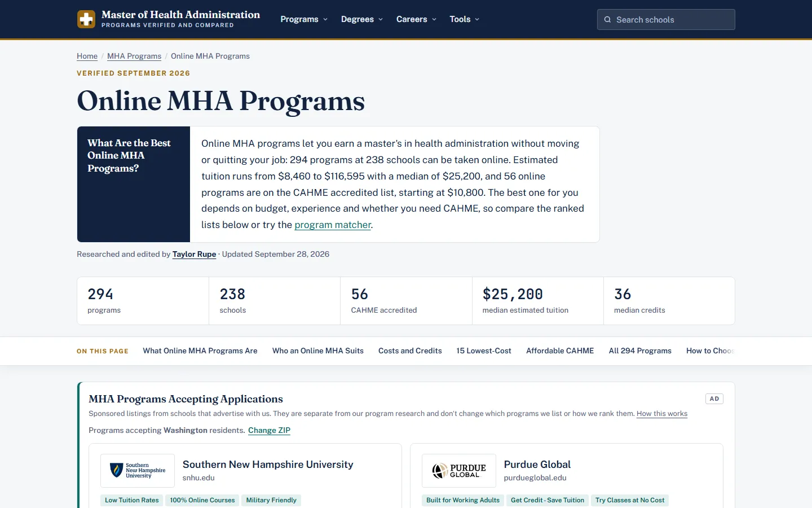Click the snhu.edu domain text

point(198,478)
